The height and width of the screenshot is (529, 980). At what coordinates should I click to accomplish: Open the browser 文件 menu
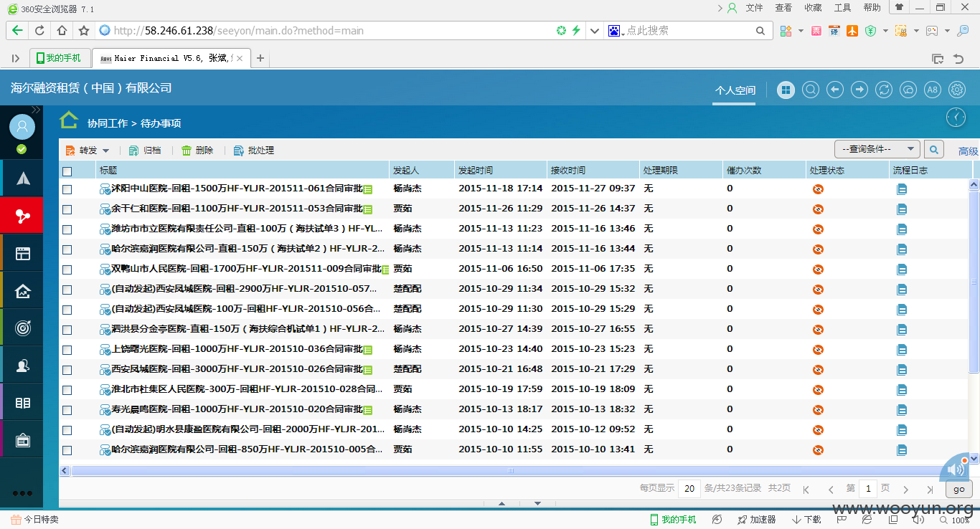point(754,8)
